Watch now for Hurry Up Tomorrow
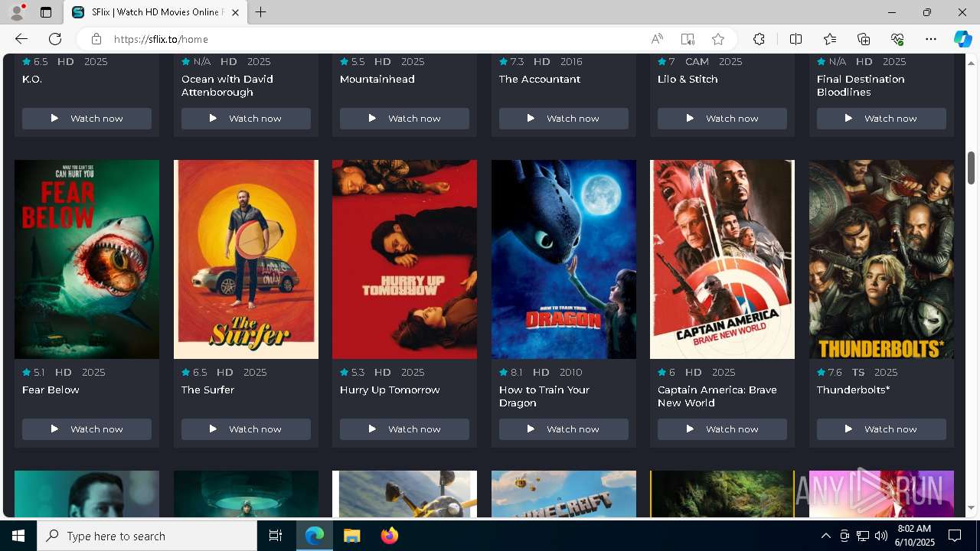 [404, 429]
